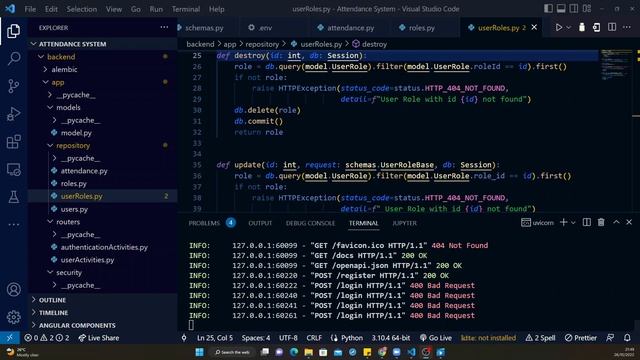This screenshot has width=640, height=360.
Task: Open the Source Control view
Action: pos(13,86)
